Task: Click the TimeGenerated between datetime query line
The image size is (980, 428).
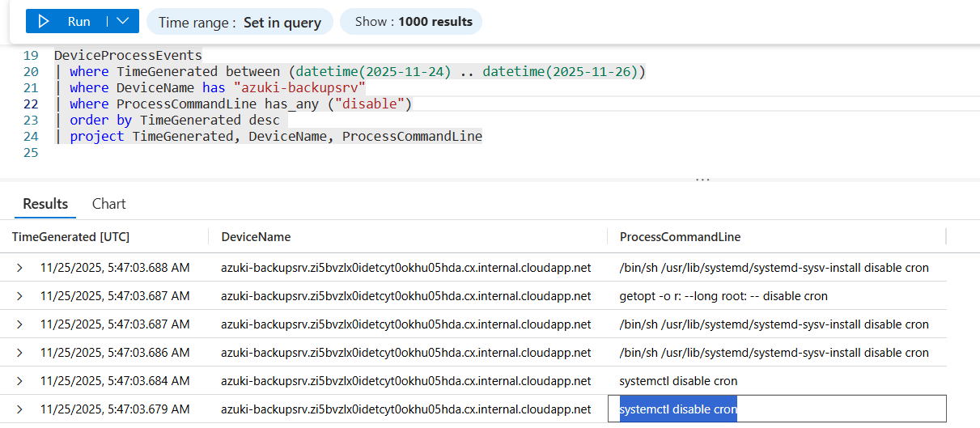Action: point(350,72)
